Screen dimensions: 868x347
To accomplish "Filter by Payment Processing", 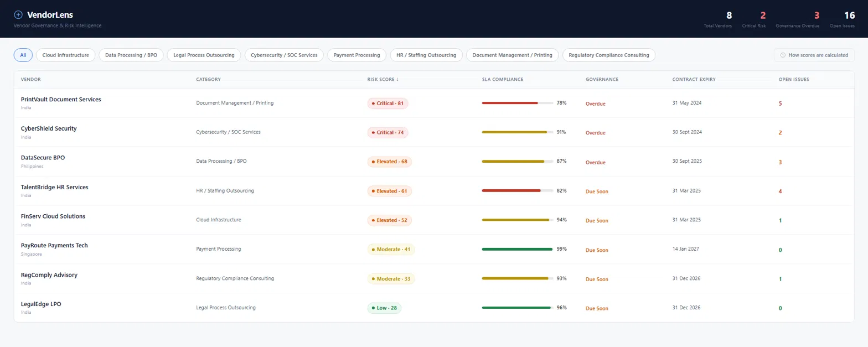I will [x=356, y=55].
